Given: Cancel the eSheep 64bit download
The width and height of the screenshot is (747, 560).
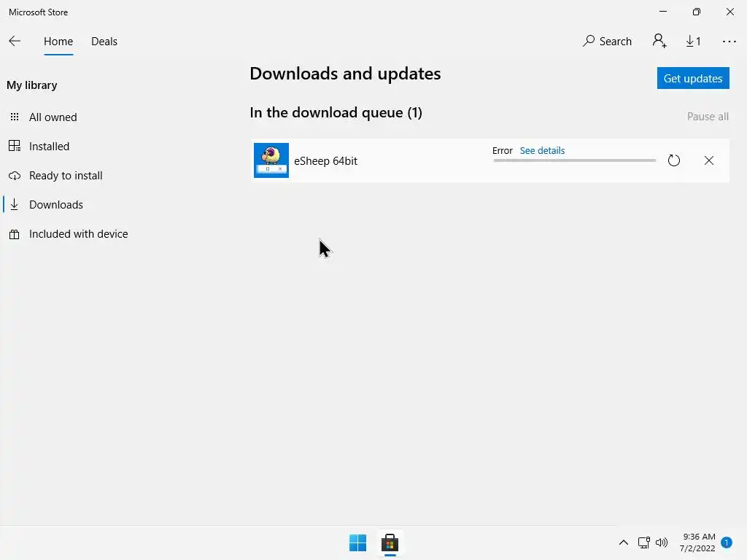Looking at the screenshot, I should coord(709,160).
